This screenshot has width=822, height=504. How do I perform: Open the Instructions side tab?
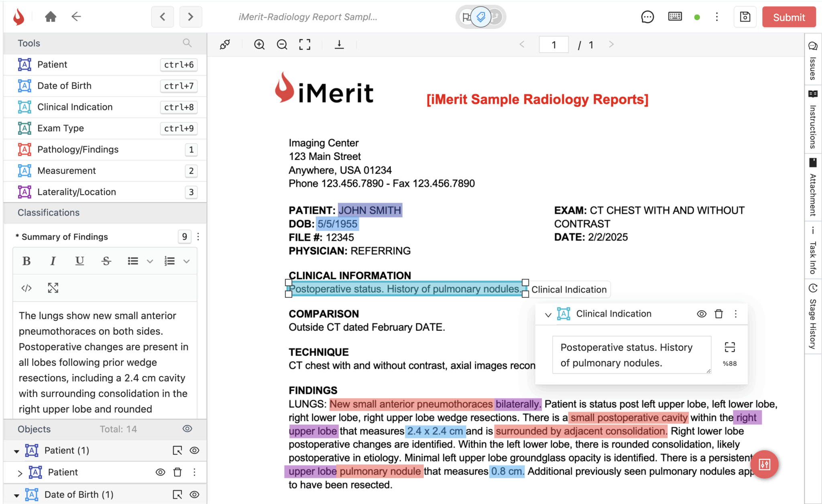click(x=813, y=120)
